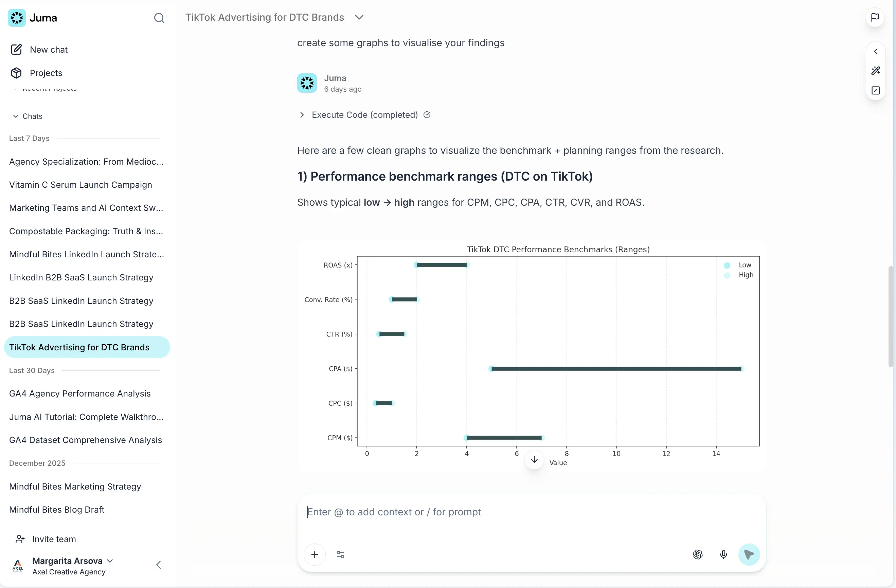Start a New chat
The image size is (896, 588).
[48, 50]
